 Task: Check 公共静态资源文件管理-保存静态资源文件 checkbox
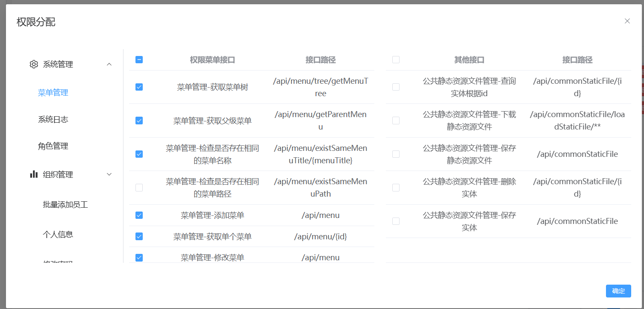[x=396, y=154]
